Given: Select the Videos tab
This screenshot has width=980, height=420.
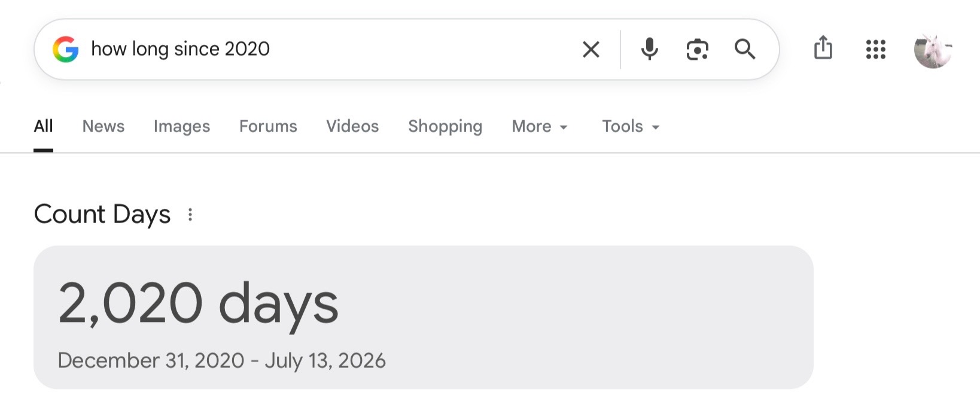Looking at the screenshot, I should coord(352,126).
